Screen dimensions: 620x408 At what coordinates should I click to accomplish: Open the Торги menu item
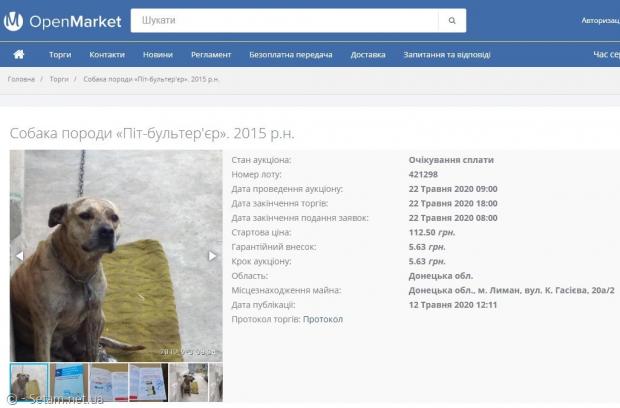60,55
